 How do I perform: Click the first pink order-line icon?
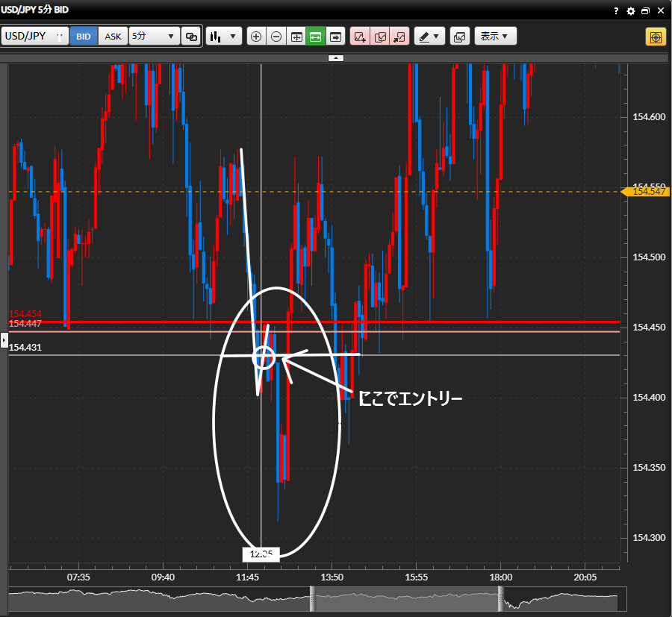coord(360,37)
